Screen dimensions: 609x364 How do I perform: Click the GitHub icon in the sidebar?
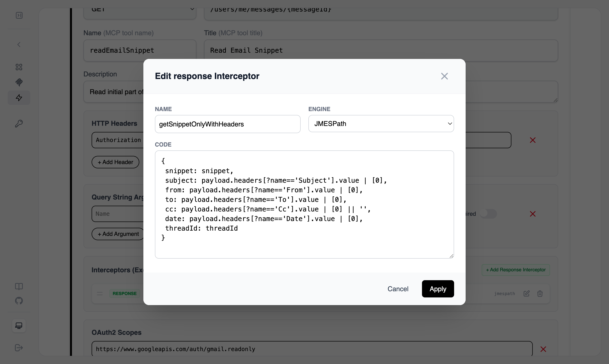click(19, 301)
